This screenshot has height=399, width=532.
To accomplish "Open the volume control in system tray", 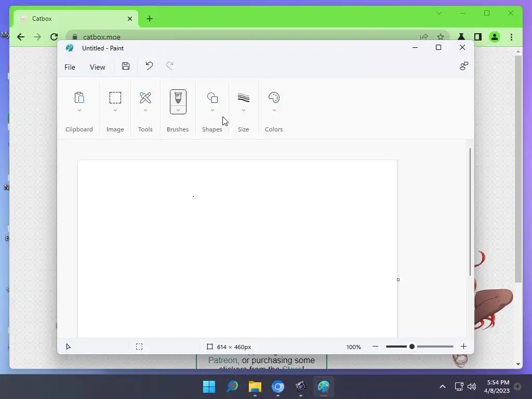I will tap(471, 387).
